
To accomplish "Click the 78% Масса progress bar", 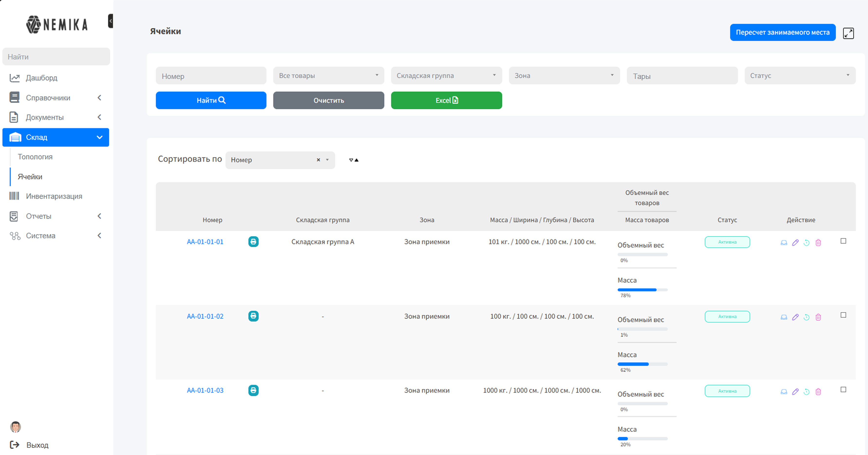I will point(642,290).
